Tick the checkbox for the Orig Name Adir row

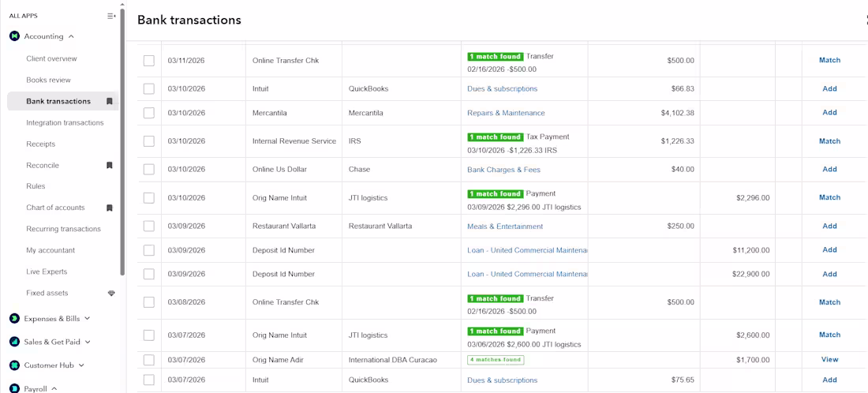pos(149,360)
